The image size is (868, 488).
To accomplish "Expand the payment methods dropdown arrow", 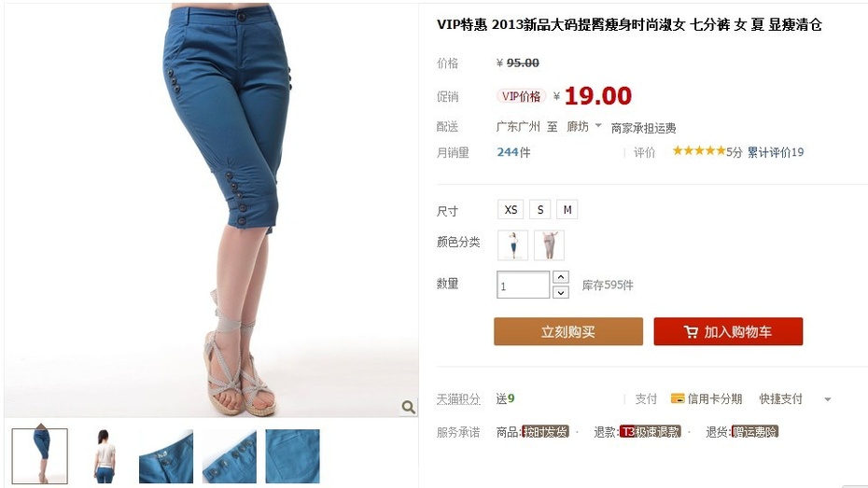I will tap(828, 399).
